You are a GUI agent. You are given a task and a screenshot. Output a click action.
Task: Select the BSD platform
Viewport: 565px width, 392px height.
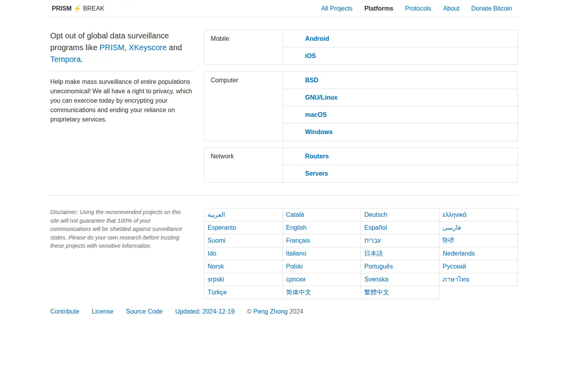[312, 80]
